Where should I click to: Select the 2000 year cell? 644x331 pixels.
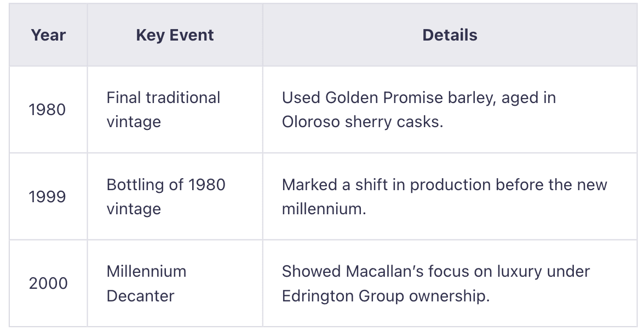pos(48,283)
